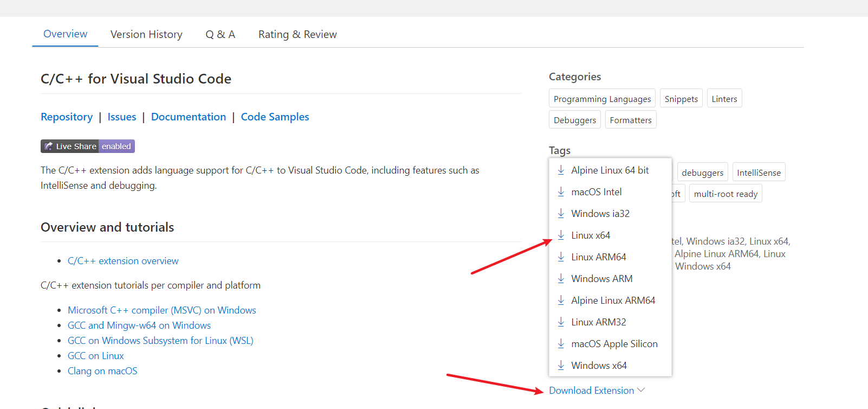Click the Snippets category tag
The width and height of the screenshot is (868, 409).
click(681, 99)
